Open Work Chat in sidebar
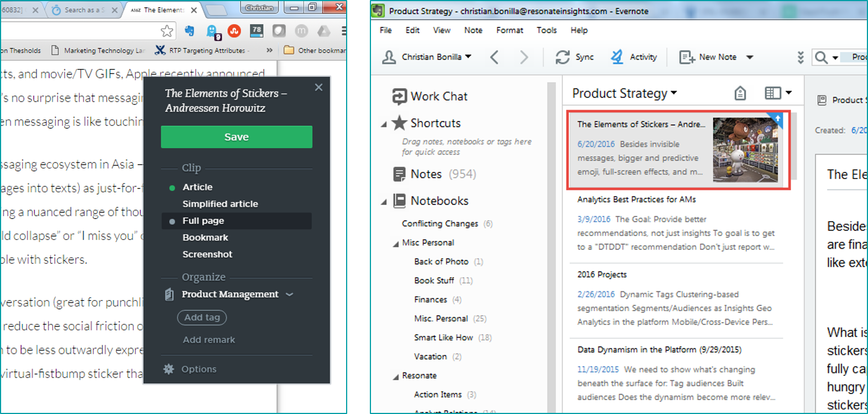This screenshot has height=414, width=868. coord(430,97)
